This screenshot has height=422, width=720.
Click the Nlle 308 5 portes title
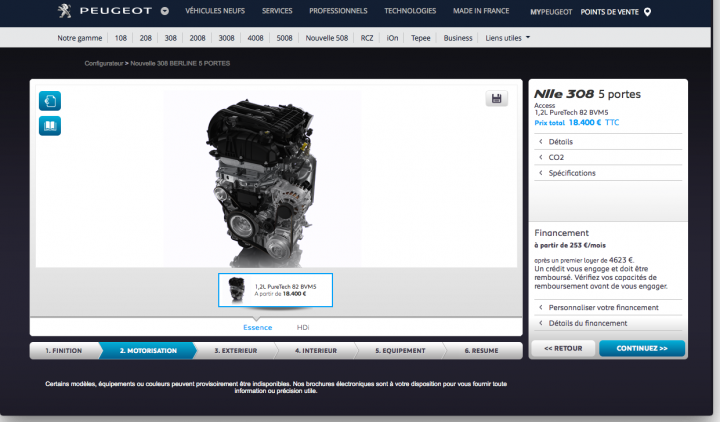tap(587, 94)
